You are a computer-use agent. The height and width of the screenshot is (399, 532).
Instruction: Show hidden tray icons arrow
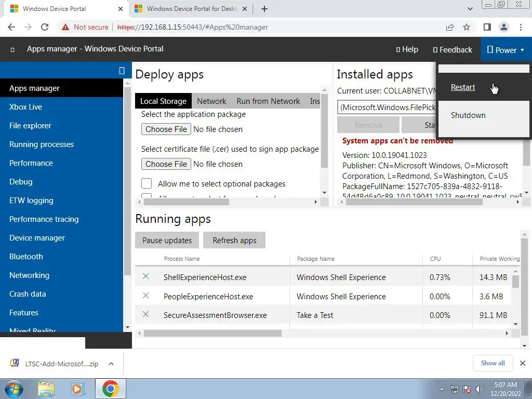442,389
